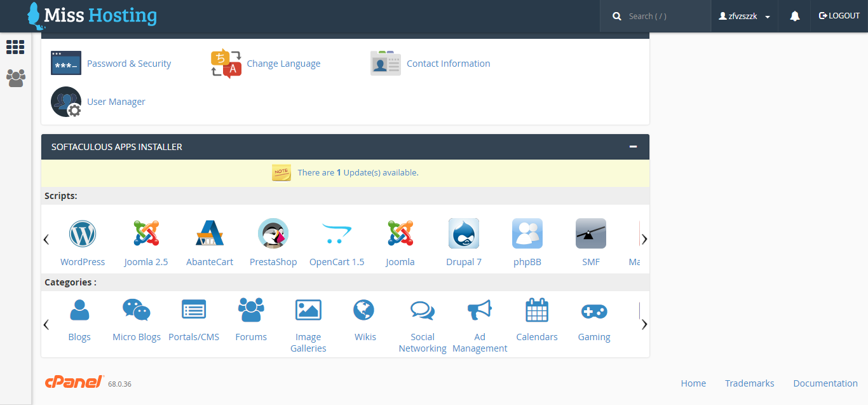The width and height of the screenshot is (868, 405).
Task: Open the sidebar grid home icon
Action: tap(15, 47)
